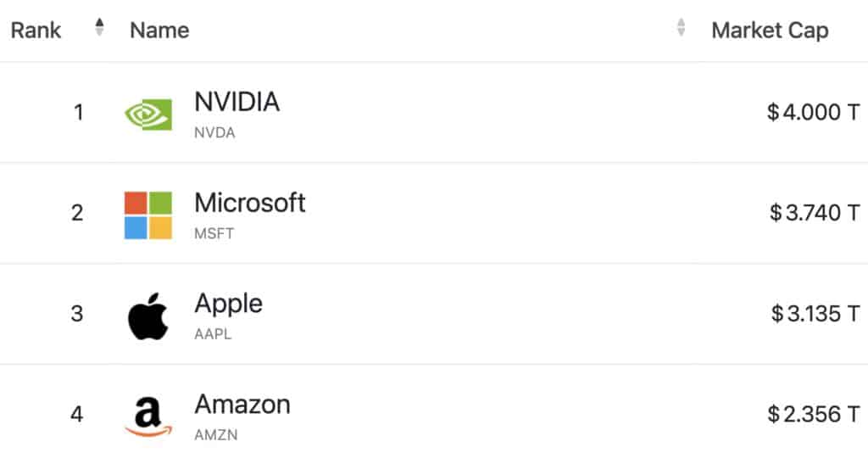Image resolution: width=868 pixels, height=464 pixels.
Task: Open the Microsoft company link
Action: coord(250,203)
